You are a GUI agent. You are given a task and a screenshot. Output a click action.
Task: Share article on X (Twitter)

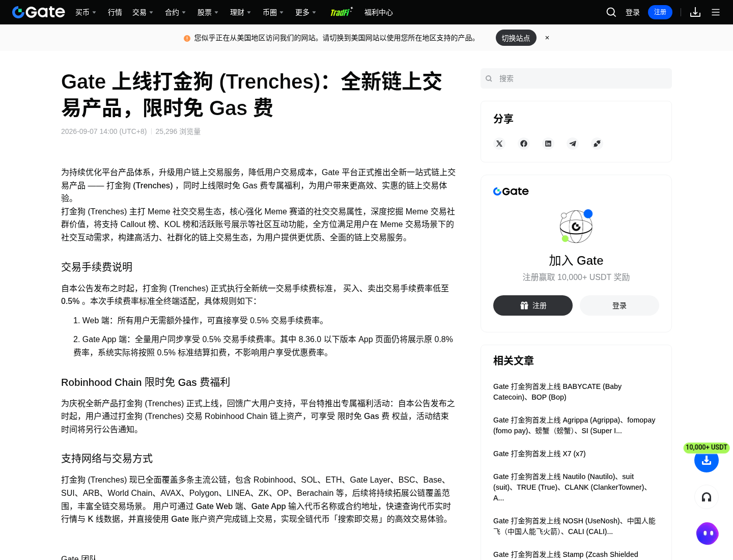(x=499, y=144)
